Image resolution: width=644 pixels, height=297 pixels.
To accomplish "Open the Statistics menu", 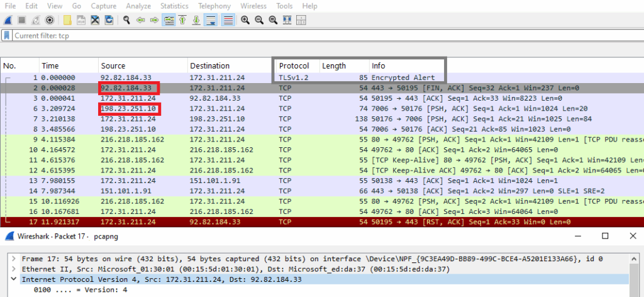I will click(174, 6).
